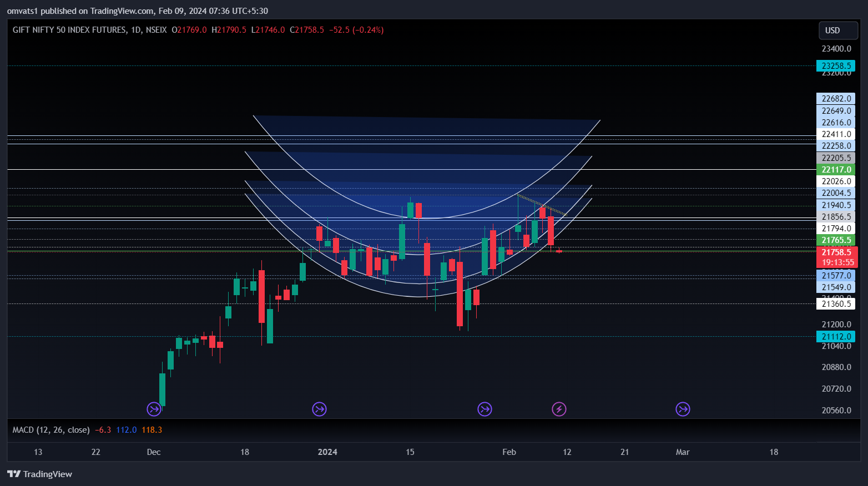
Task: Click the 22 date label on time axis
Action: tap(95, 452)
